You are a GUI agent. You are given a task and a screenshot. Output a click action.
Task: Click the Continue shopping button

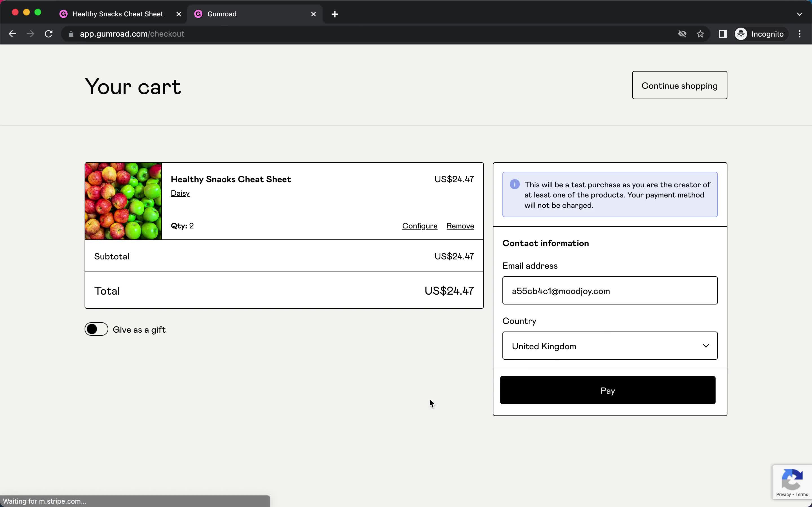pos(679,85)
